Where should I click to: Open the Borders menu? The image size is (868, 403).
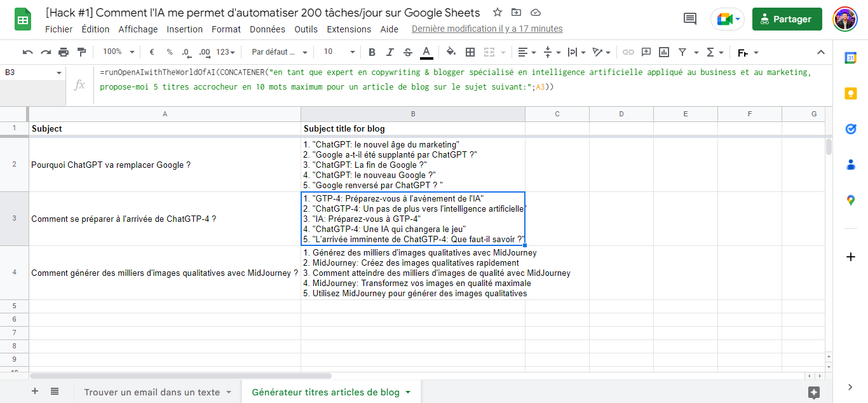pyautogui.click(x=470, y=52)
